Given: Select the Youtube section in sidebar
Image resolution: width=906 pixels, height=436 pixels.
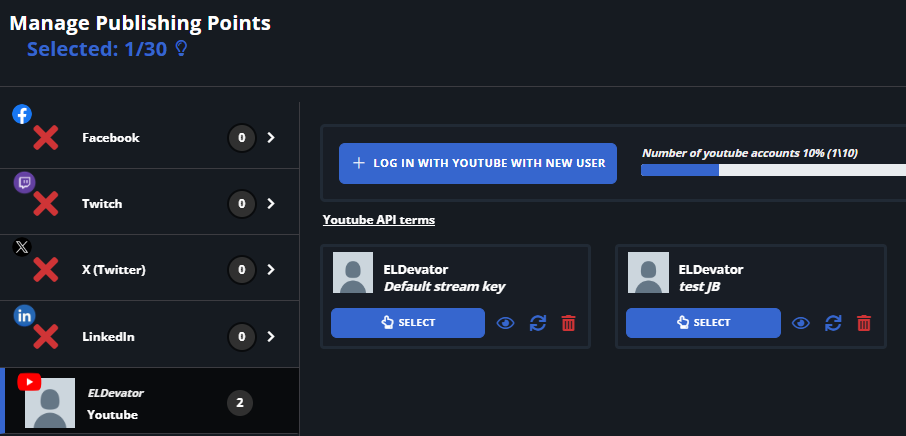Looking at the screenshot, I should 150,401.
